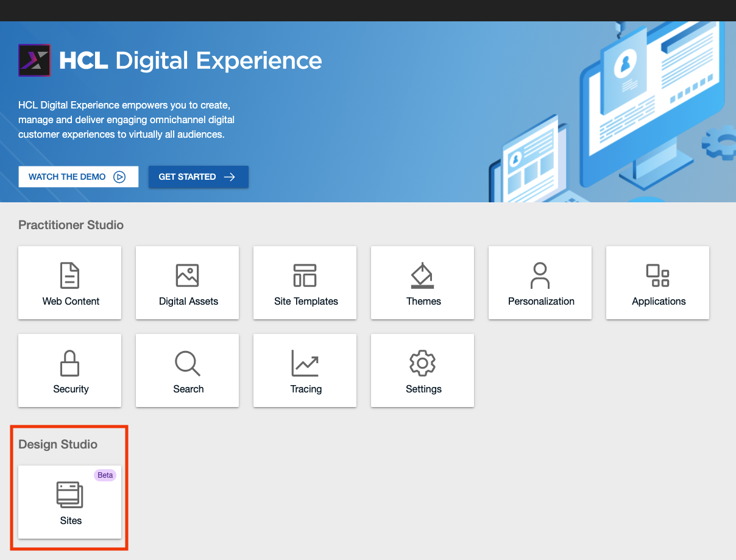Open the Settings gear icon
This screenshot has width=736, height=560.
[422, 363]
